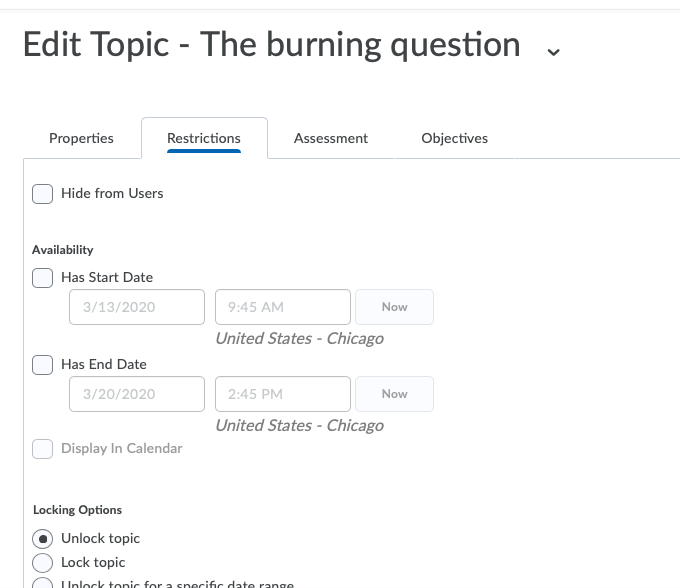Go to the Objectives tab
680x588 pixels.
pyautogui.click(x=454, y=138)
